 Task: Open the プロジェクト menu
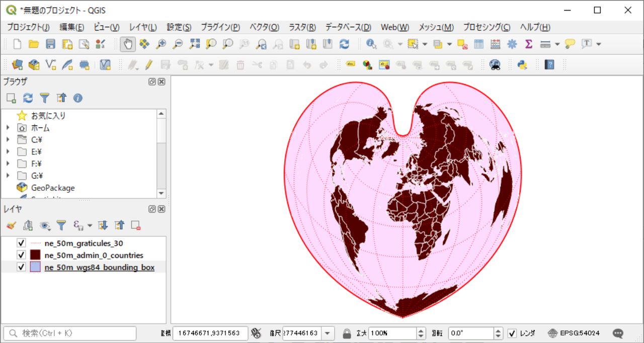pos(28,27)
